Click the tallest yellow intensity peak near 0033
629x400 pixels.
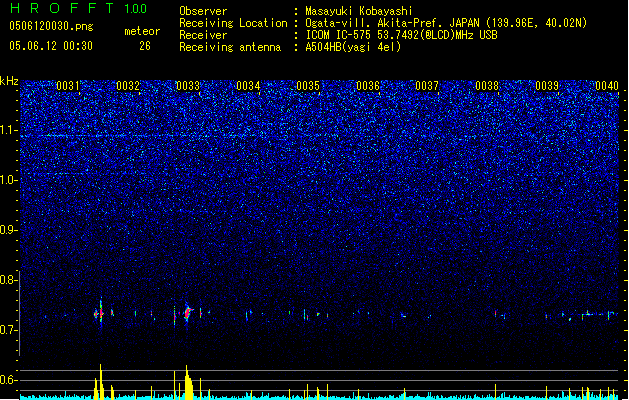tap(188, 382)
